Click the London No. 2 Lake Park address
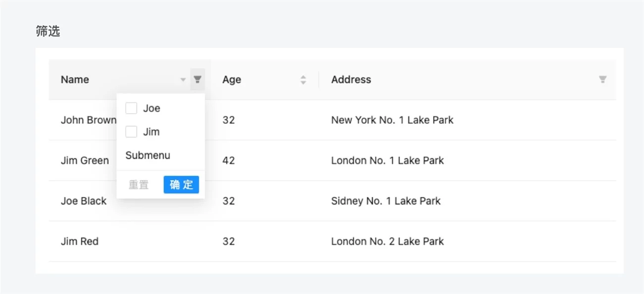This screenshot has width=644, height=294. click(x=387, y=242)
